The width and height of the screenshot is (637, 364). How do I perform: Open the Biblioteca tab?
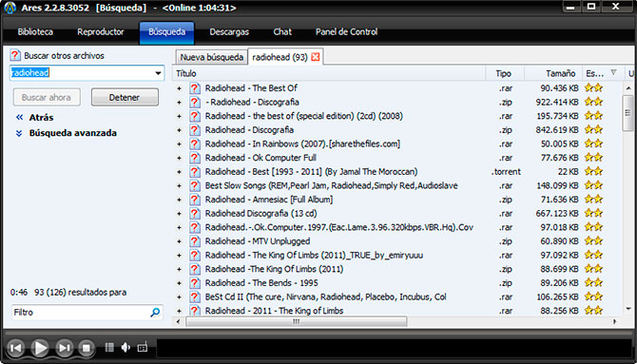tap(35, 32)
